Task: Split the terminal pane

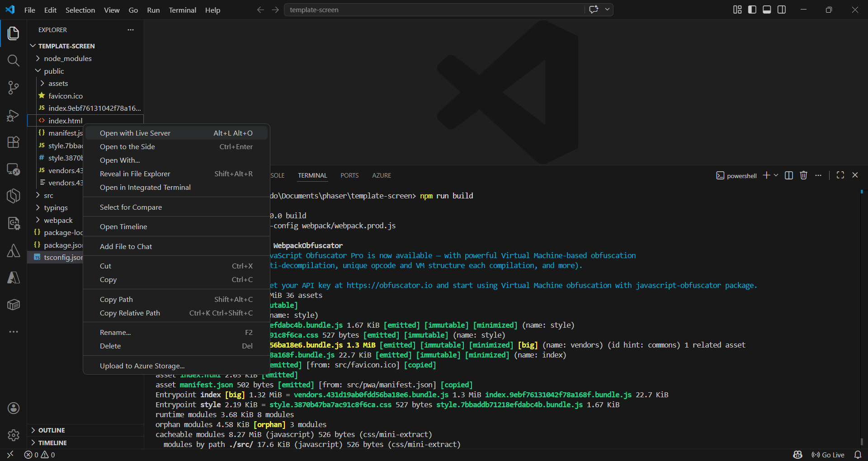Action: tap(789, 175)
